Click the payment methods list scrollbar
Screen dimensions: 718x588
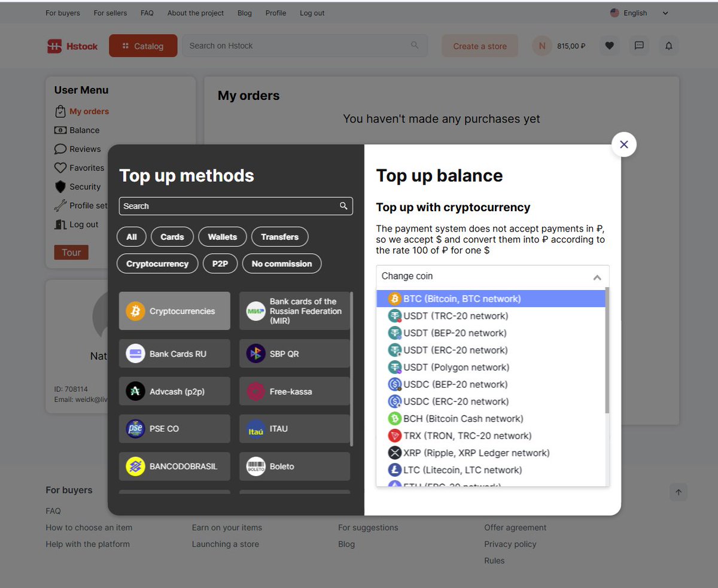click(351, 369)
